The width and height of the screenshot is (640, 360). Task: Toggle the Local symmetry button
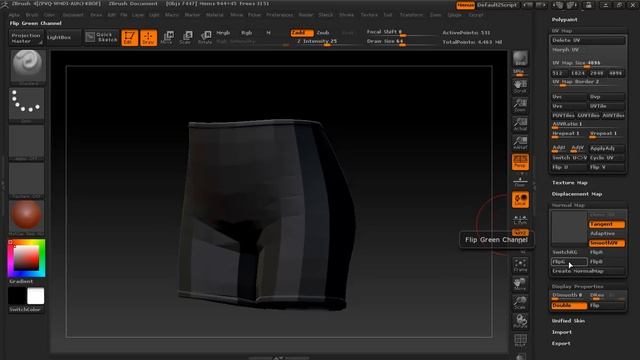coord(520,200)
